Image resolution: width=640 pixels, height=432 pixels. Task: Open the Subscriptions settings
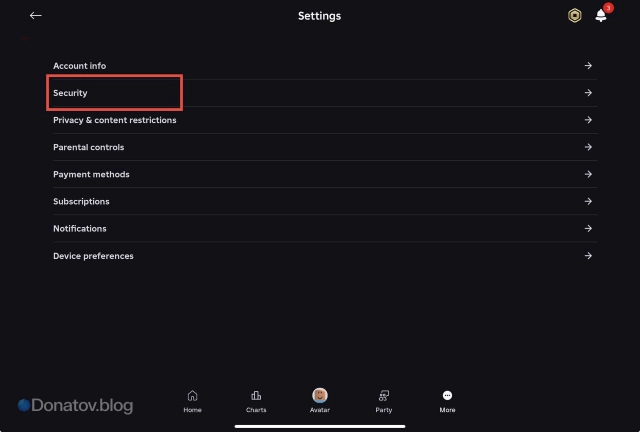81,201
